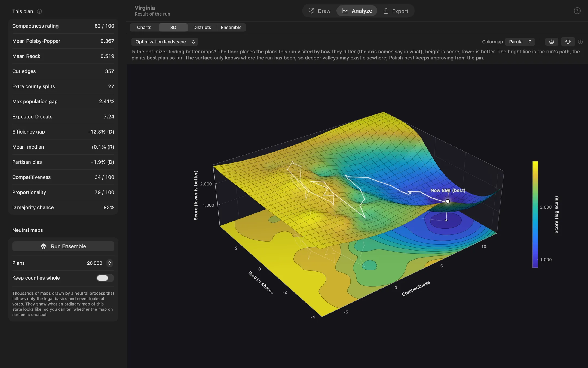Click the layers icon in Run Ensemble
588x368 pixels.
coord(44,246)
